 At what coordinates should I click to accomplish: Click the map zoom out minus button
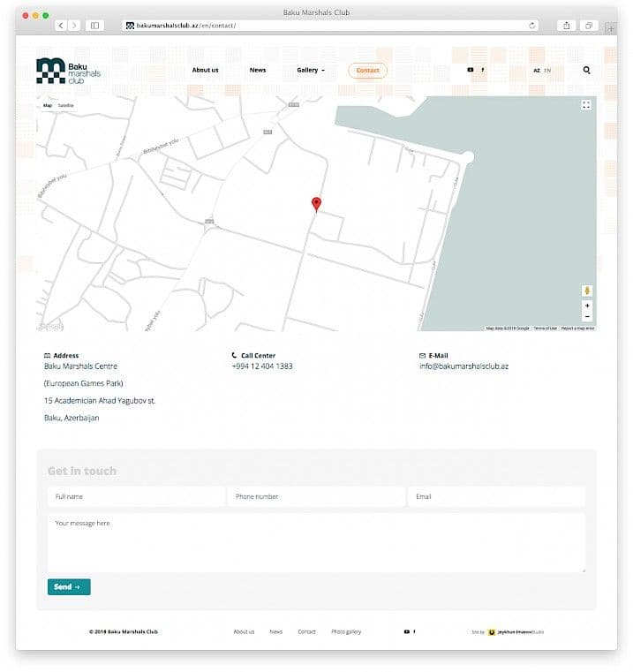click(x=587, y=316)
